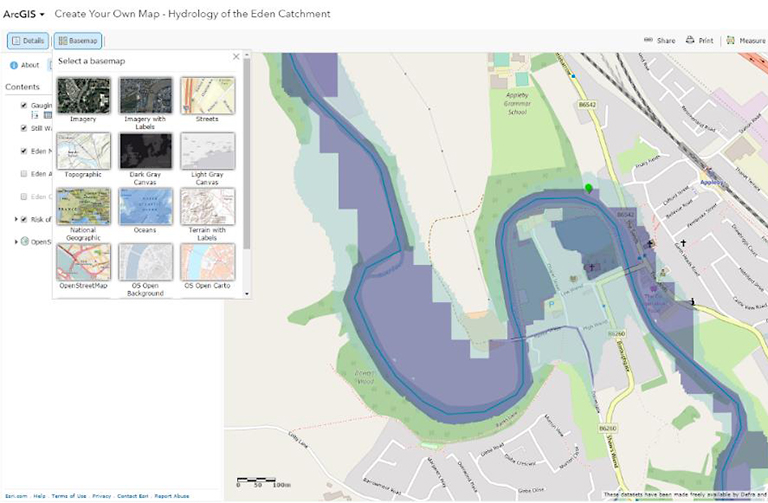Click the parking P symbol on map
This screenshot has width=768, height=503.
(x=552, y=305)
